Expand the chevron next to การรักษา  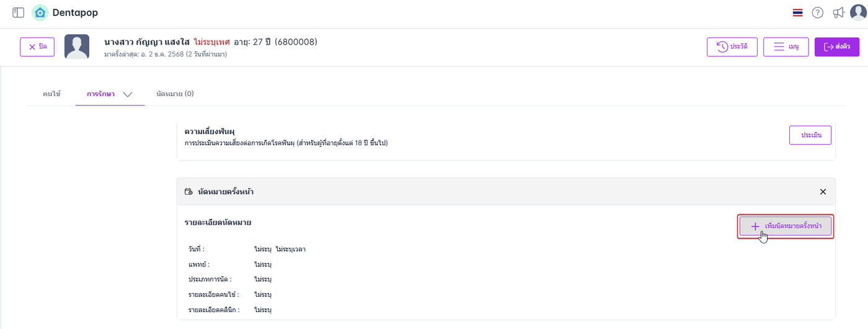click(x=128, y=94)
